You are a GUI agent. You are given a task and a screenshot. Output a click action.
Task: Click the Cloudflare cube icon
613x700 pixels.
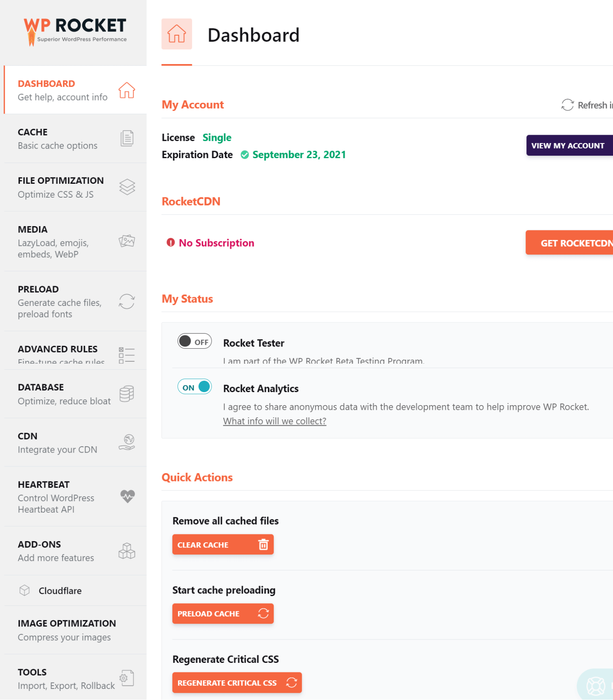pos(25,591)
